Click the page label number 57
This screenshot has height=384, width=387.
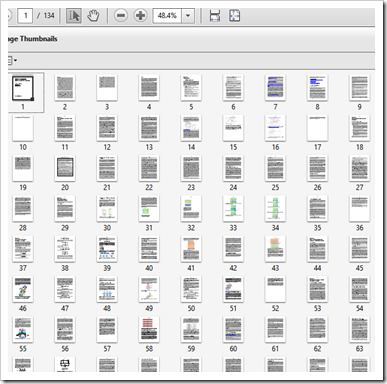107,349
